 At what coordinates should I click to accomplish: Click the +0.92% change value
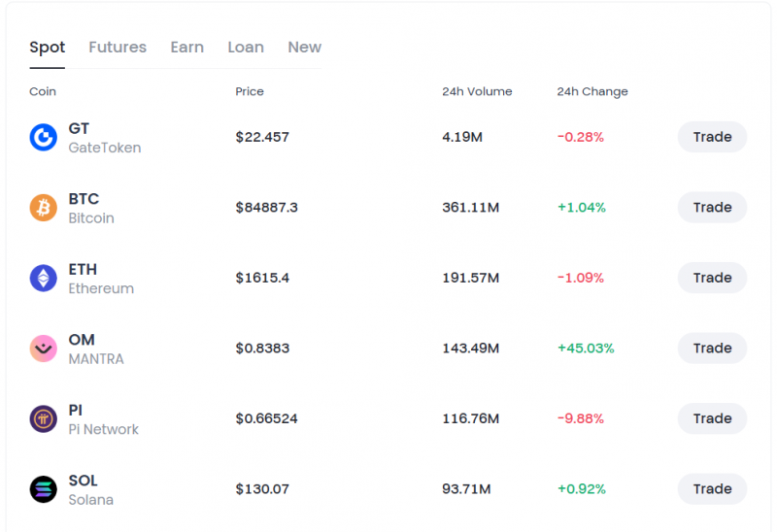coord(582,488)
